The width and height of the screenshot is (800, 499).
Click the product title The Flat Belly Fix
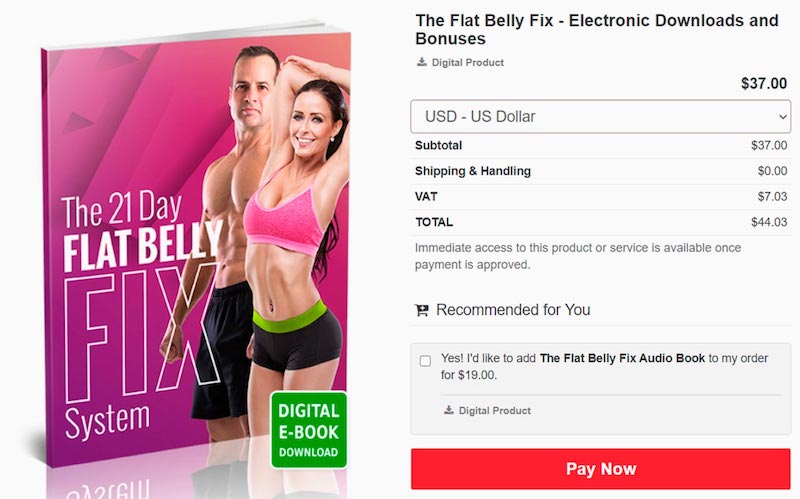pyautogui.click(x=597, y=29)
